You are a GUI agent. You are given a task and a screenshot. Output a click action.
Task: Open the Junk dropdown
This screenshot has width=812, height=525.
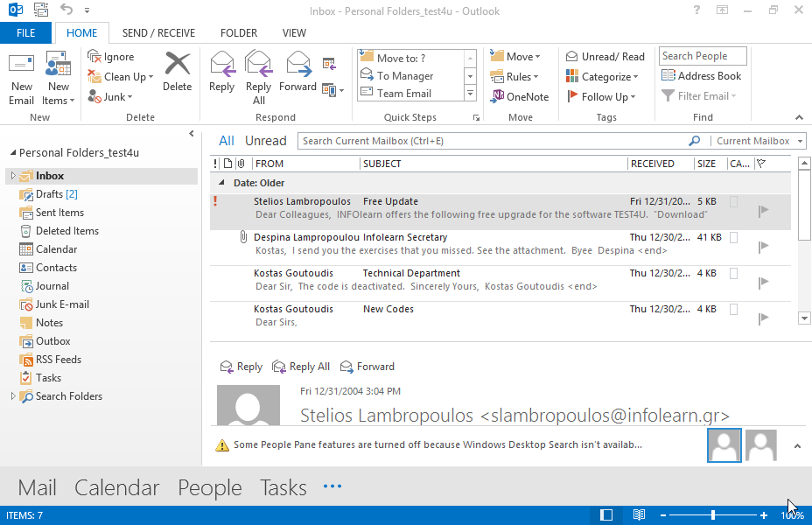pyautogui.click(x=109, y=97)
